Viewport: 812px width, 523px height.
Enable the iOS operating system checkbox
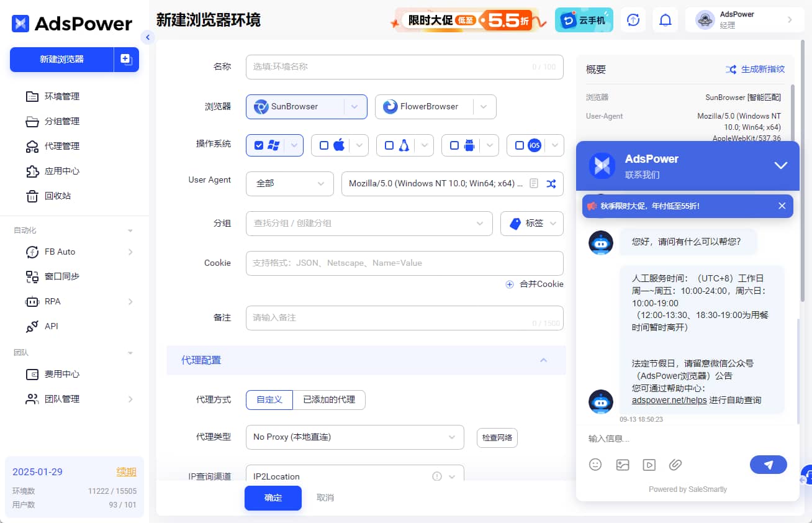520,145
